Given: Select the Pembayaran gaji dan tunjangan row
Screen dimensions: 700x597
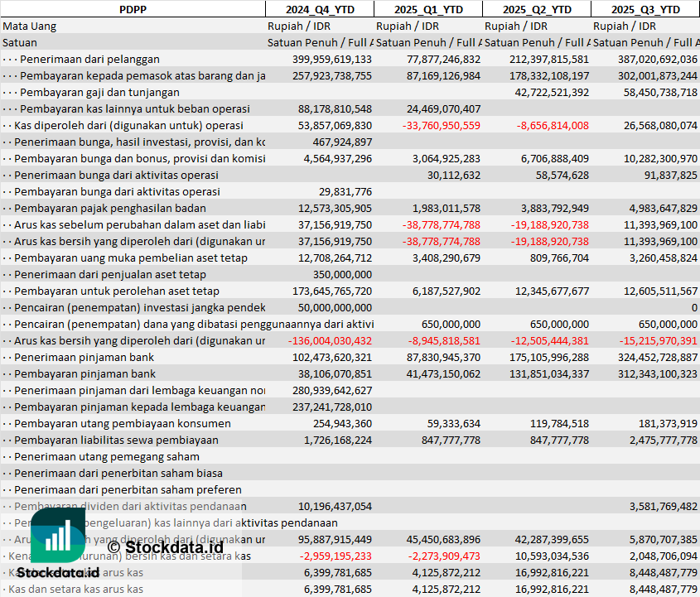Looking at the screenshot, I should 99,92.
